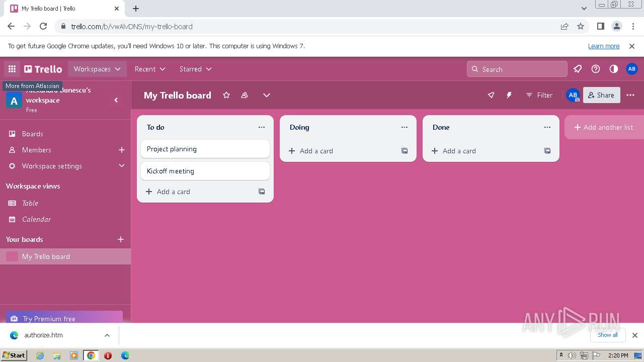Image resolution: width=644 pixels, height=362 pixels.
Task: Open the Filter cards button
Action: pyautogui.click(x=539, y=95)
